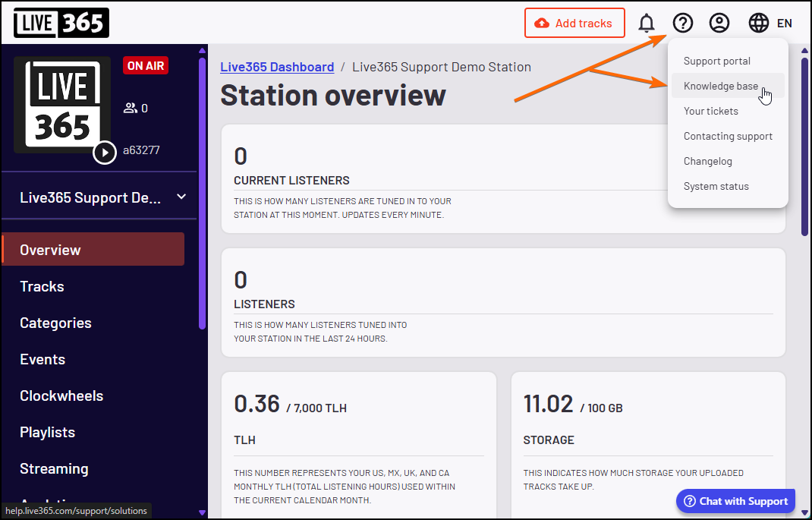
Task: Open the notifications bell icon
Action: coord(647,24)
